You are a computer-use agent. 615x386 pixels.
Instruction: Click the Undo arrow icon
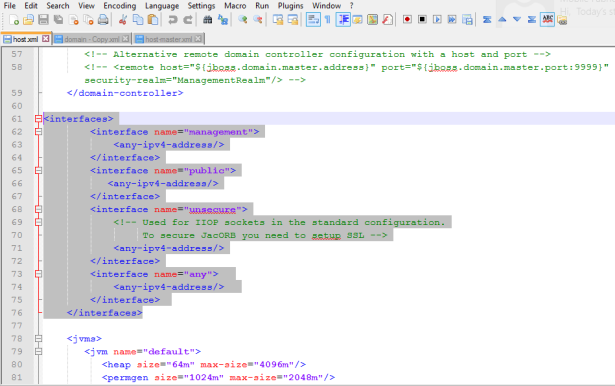(173, 20)
